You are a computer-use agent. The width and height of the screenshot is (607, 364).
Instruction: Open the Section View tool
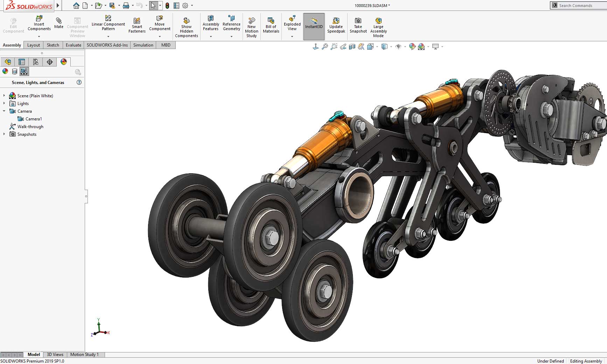coord(353,46)
